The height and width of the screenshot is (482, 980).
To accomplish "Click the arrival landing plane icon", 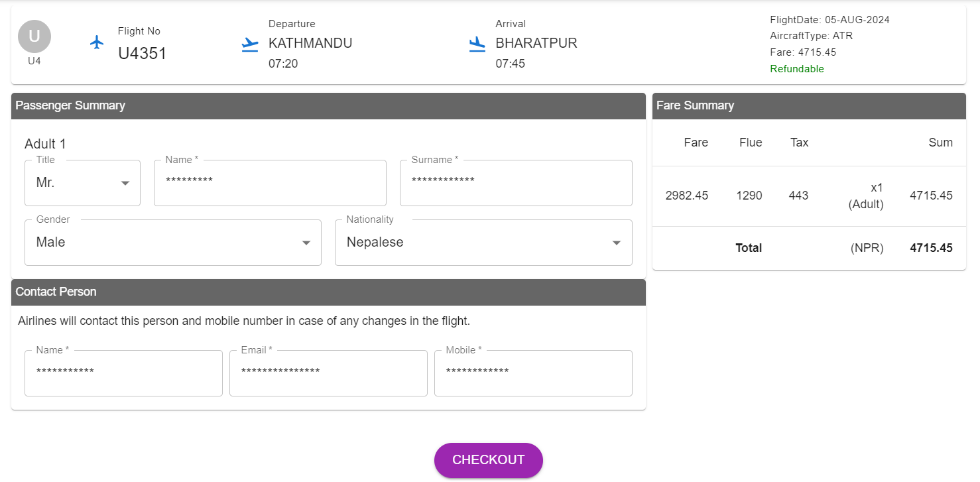I will [x=477, y=44].
